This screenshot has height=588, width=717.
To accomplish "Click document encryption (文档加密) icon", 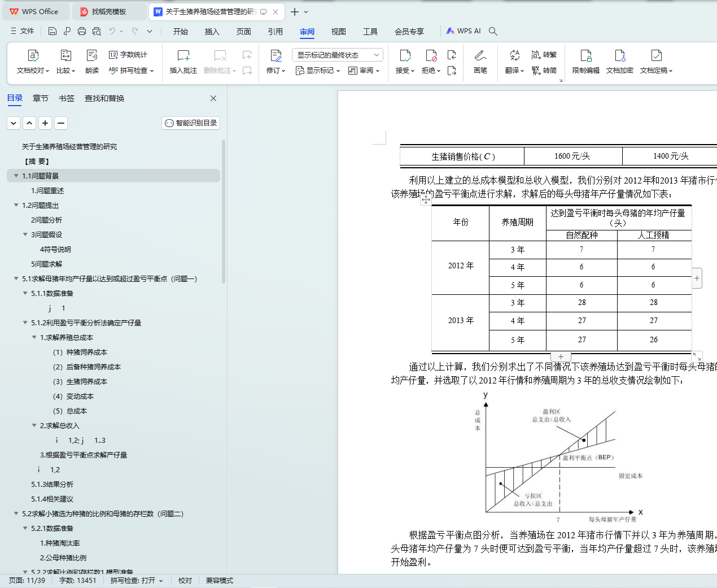I will (x=620, y=55).
